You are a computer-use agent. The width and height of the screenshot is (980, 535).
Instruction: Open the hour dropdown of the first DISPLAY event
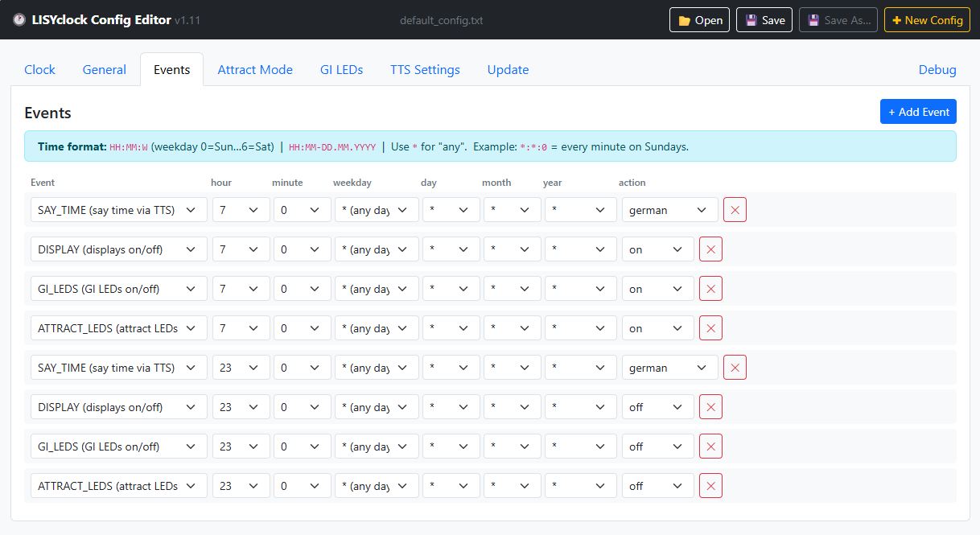point(241,249)
